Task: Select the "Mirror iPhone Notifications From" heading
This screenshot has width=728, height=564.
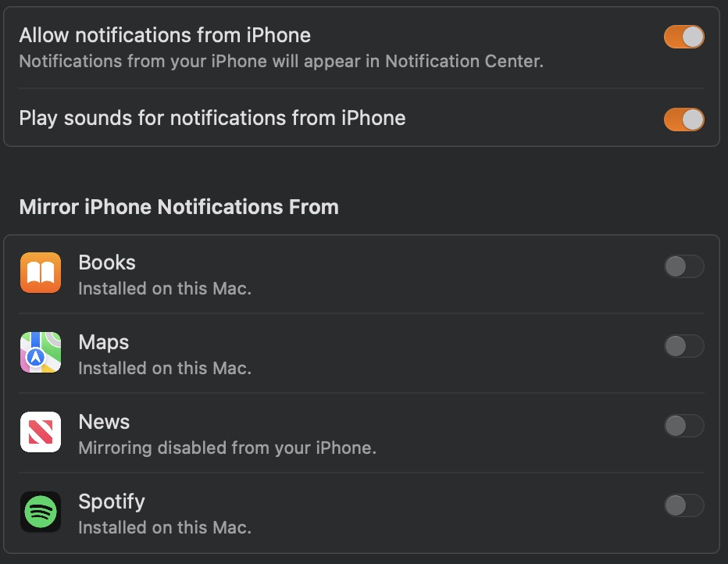Action: tap(179, 207)
